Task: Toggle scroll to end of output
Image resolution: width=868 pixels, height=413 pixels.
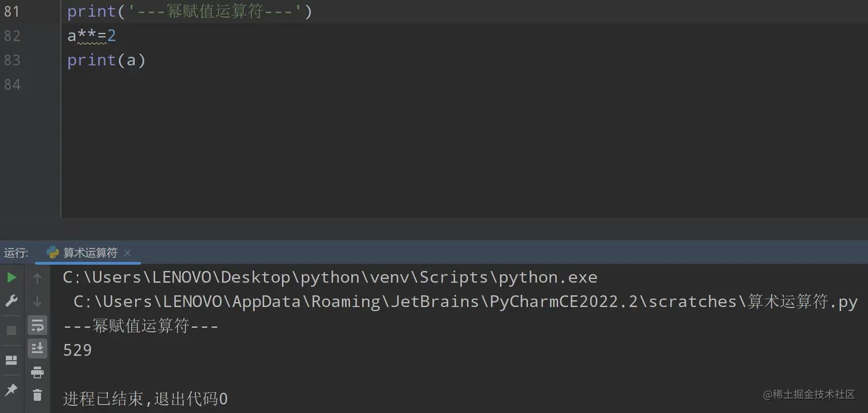Action: coord(37,348)
